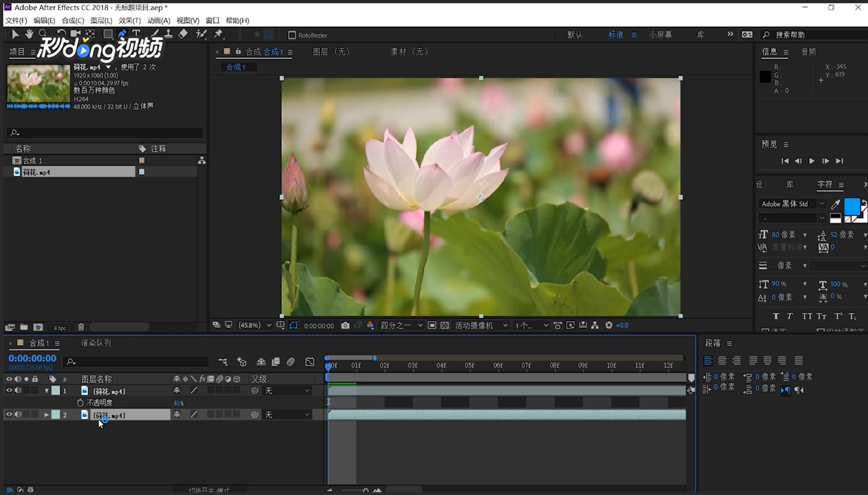This screenshot has width=868, height=495.
Task: Select the Clone Stamp tool
Action: coord(169,34)
